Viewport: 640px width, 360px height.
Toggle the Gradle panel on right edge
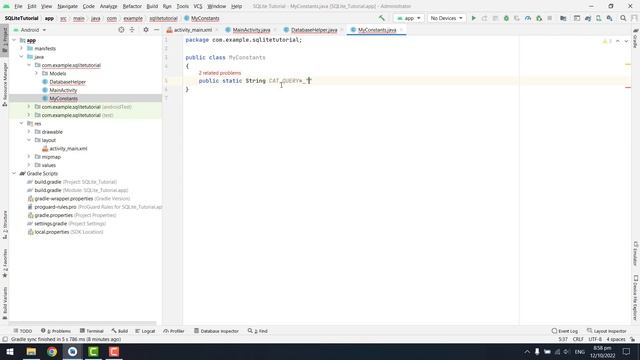click(636, 38)
